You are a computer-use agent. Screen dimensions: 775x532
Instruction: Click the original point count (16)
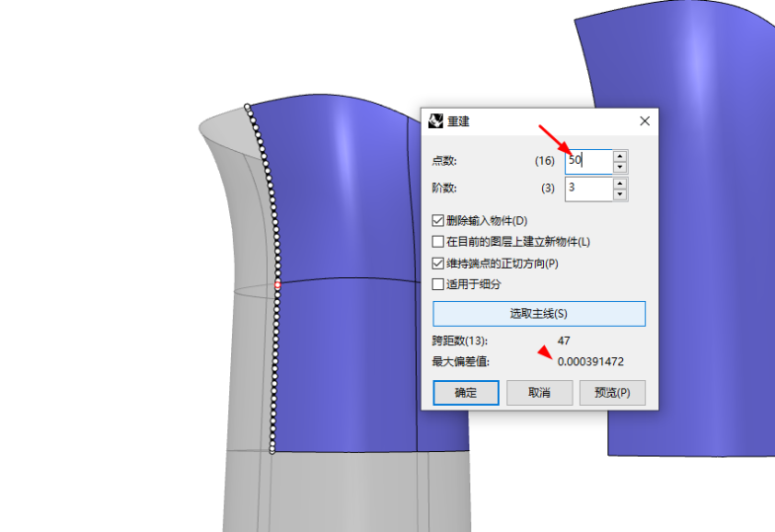[545, 161]
